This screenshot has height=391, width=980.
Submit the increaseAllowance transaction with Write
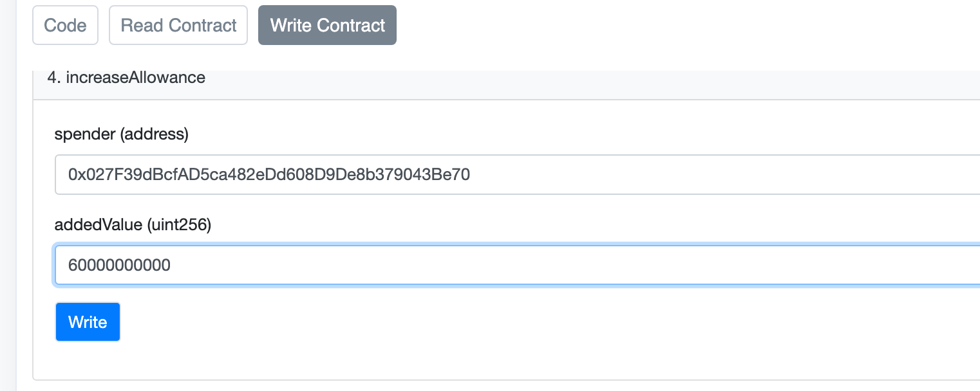click(x=88, y=322)
